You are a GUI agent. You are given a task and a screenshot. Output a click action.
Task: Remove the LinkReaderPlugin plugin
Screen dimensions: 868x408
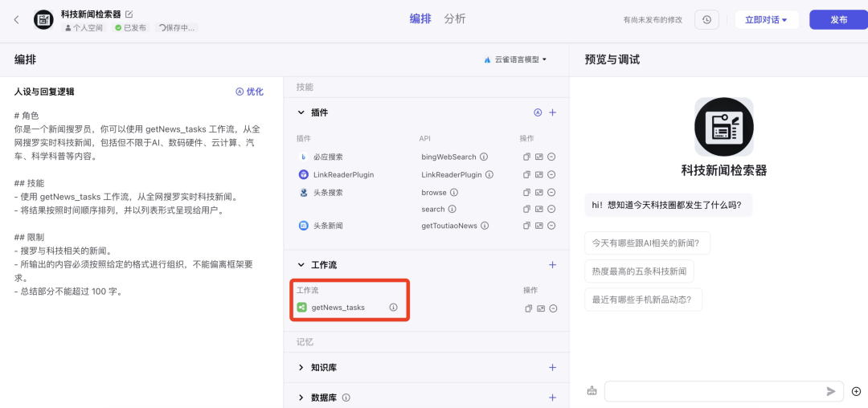coord(551,175)
